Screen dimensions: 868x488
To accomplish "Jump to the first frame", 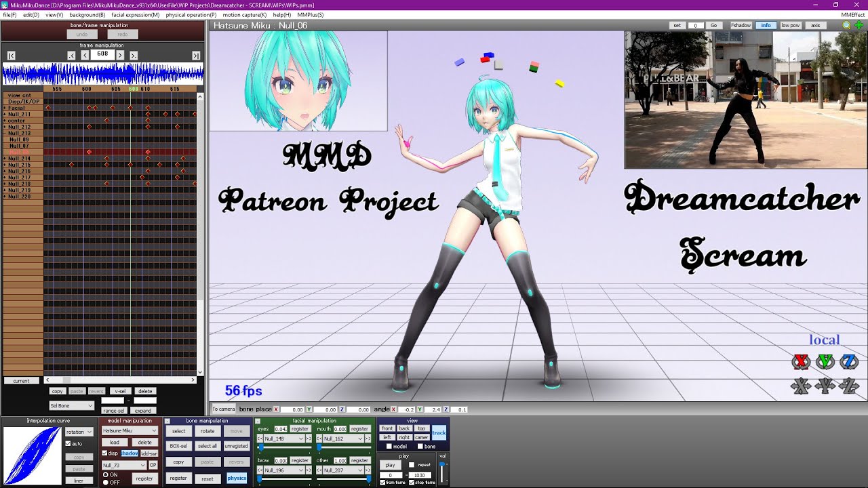I will pyautogui.click(x=11, y=56).
